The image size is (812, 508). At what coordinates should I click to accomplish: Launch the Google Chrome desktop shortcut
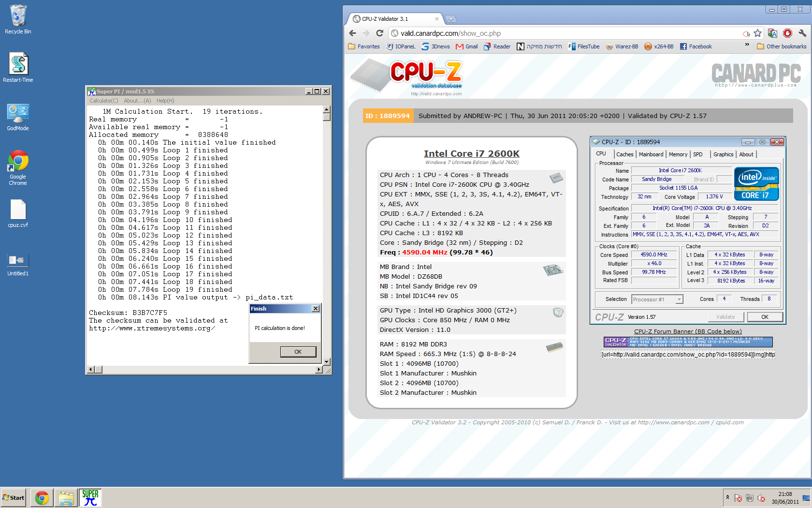click(x=18, y=167)
